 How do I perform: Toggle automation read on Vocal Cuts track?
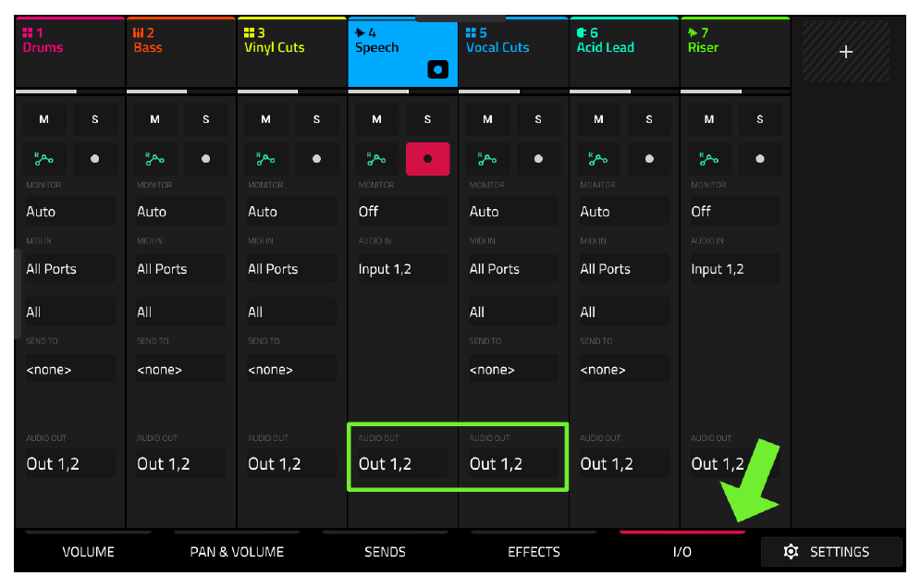point(487,159)
